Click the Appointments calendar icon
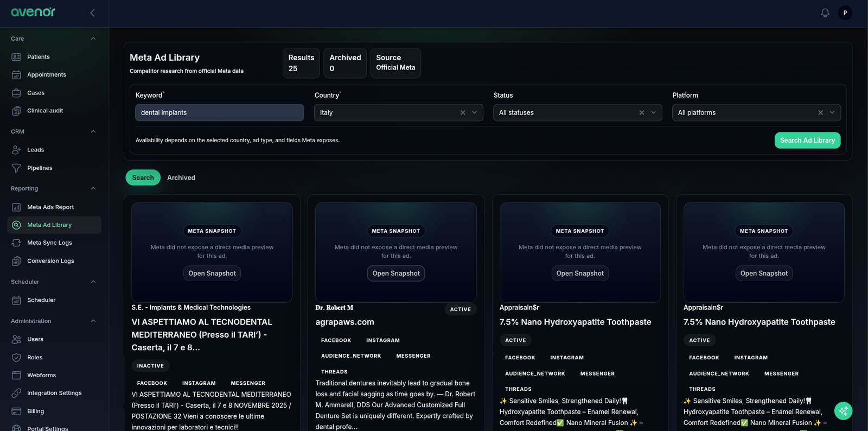 coord(16,75)
